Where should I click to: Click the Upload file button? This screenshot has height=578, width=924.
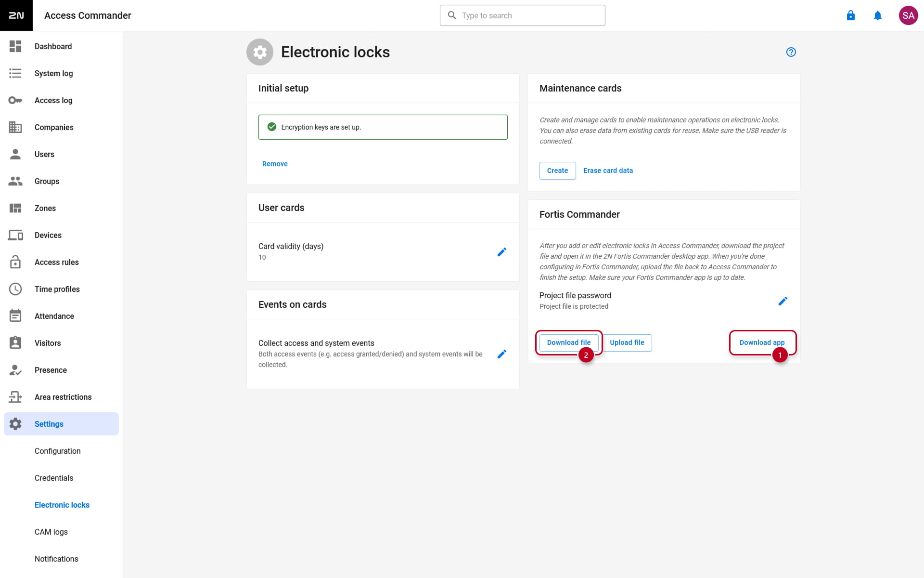(x=627, y=342)
